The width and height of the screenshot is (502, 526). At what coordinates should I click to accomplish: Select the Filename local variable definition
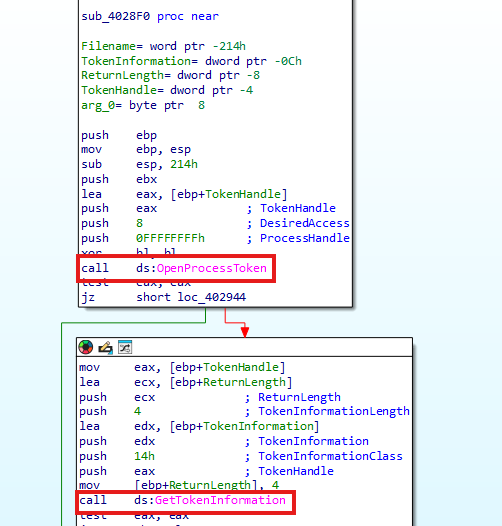[163, 46]
